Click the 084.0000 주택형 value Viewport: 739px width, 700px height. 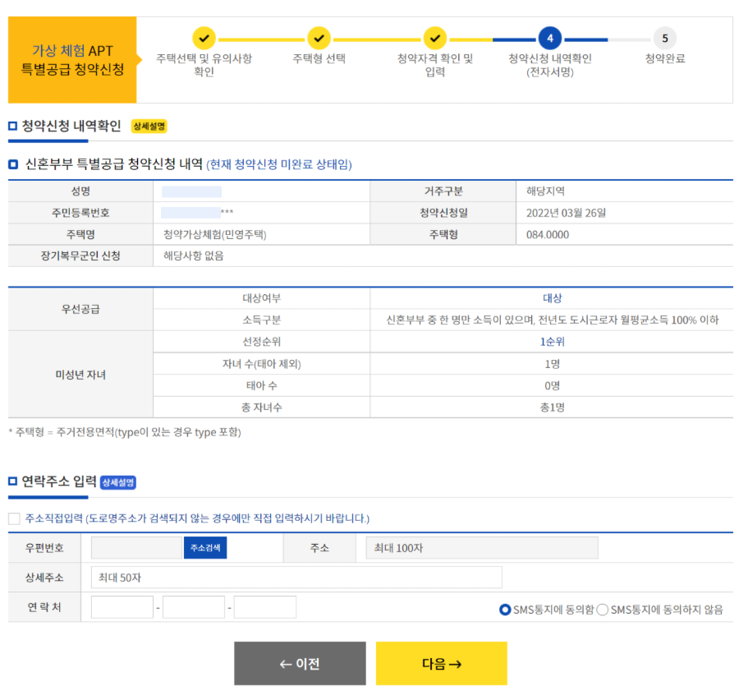coord(548,234)
